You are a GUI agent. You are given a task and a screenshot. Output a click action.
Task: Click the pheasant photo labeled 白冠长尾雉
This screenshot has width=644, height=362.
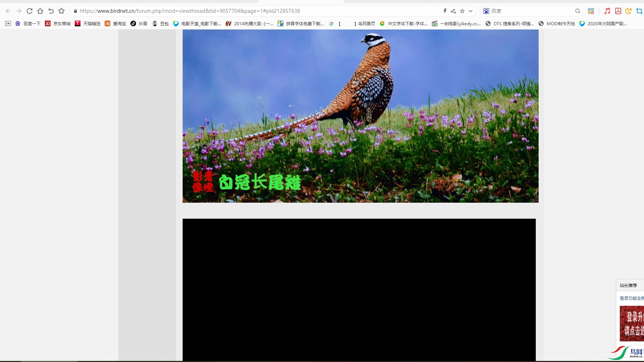[x=360, y=116]
